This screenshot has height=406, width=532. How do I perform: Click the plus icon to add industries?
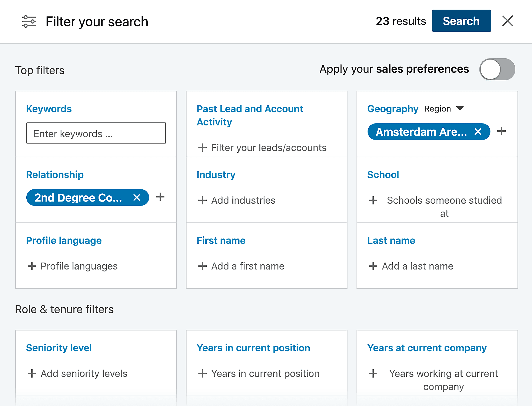203,200
